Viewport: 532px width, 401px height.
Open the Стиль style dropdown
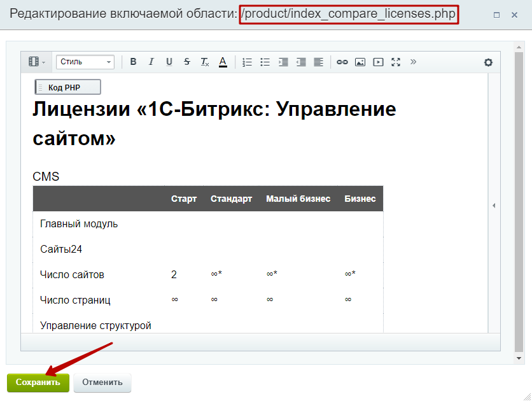pos(85,62)
